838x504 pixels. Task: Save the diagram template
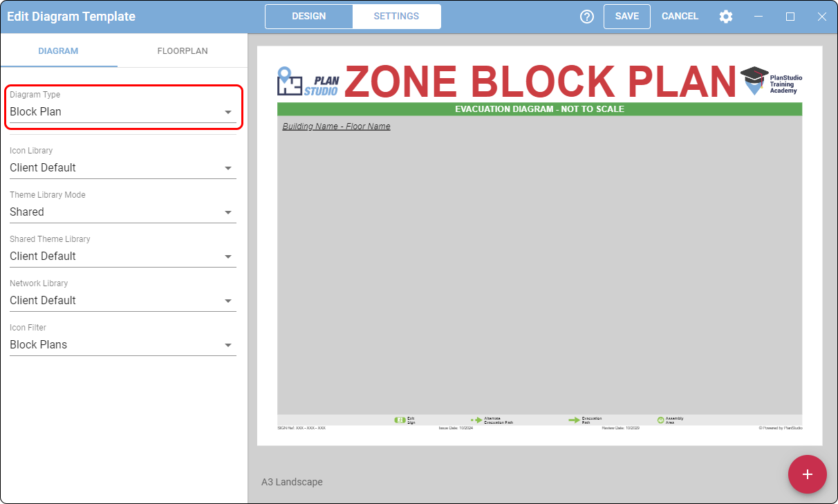point(627,17)
